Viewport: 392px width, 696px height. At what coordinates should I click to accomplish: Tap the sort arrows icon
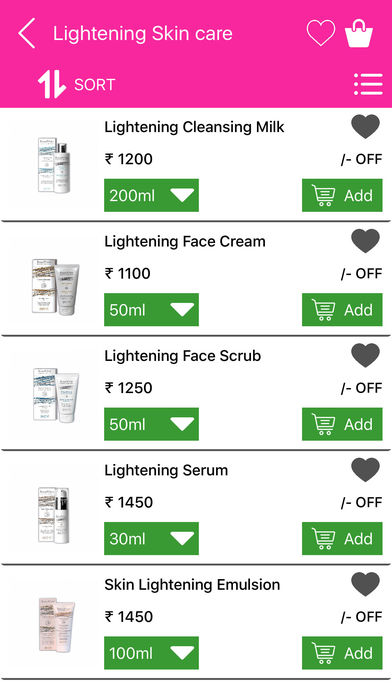pos(51,84)
